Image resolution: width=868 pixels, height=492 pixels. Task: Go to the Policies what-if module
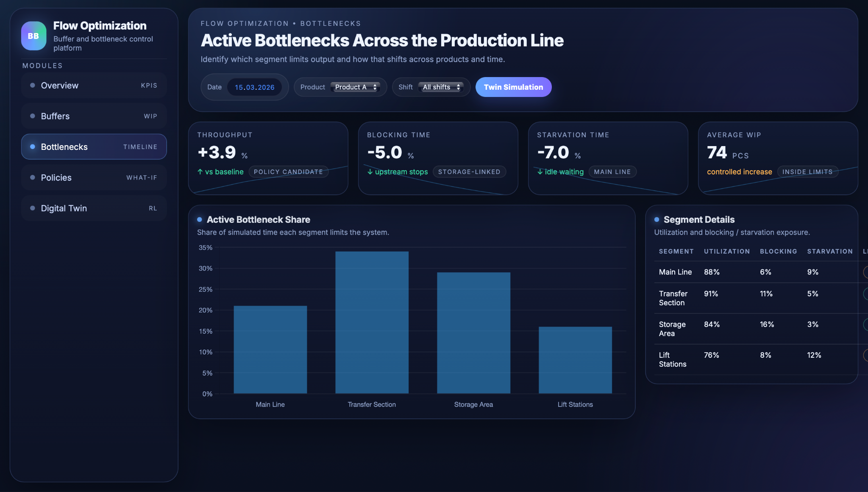tap(94, 177)
